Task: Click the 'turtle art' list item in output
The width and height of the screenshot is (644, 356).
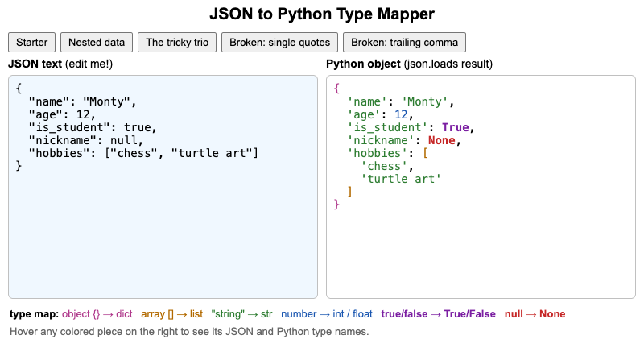Action: [x=400, y=180]
